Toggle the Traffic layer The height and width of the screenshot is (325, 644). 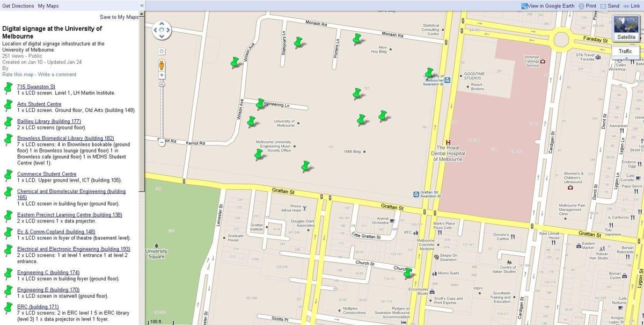[625, 52]
